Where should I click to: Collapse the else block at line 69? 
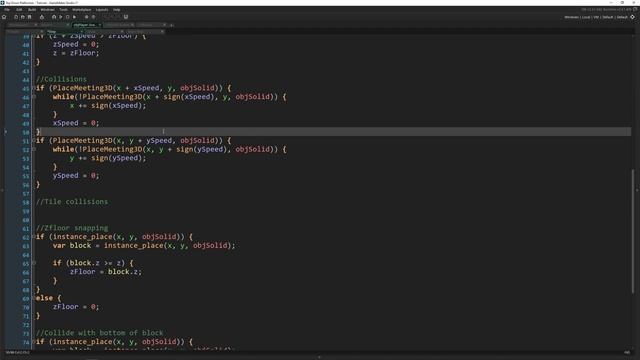[x=34, y=298]
